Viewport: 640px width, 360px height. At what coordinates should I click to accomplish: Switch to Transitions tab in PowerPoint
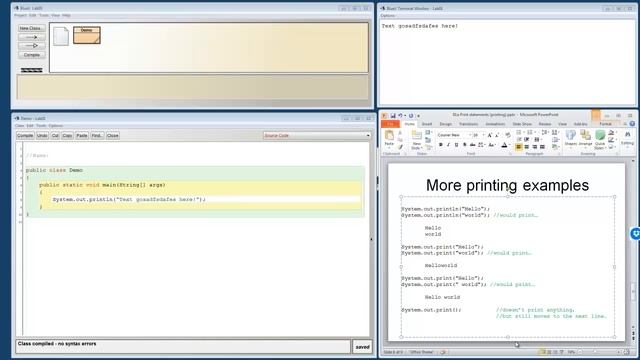point(469,124)
